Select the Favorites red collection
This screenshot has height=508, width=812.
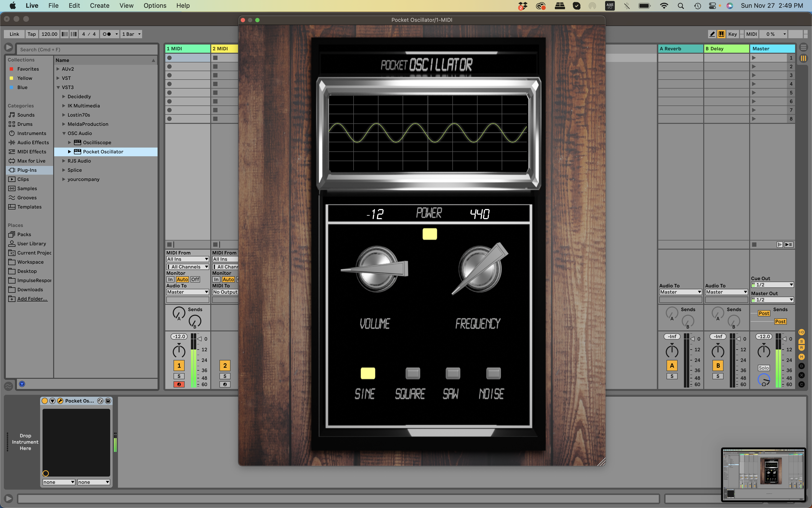(28, 69)
